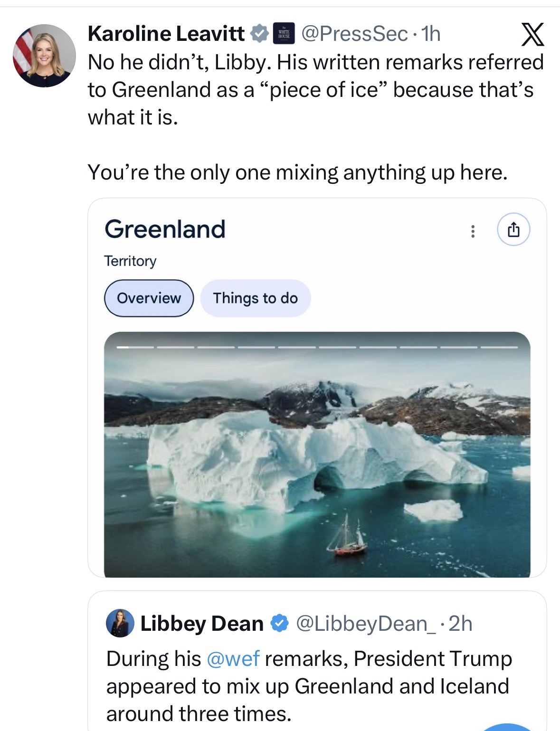The image size is (560, 731).
Task: Click Karoline Leavitt's blue verified badge
Action: coord(259,34)
